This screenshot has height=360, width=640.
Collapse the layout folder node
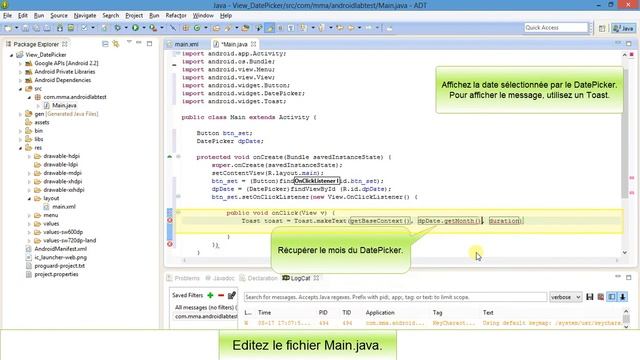coord(29,198)
